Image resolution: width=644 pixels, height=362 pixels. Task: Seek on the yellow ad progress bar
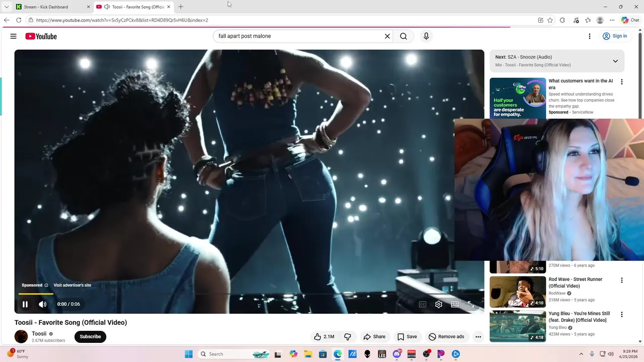36,294
